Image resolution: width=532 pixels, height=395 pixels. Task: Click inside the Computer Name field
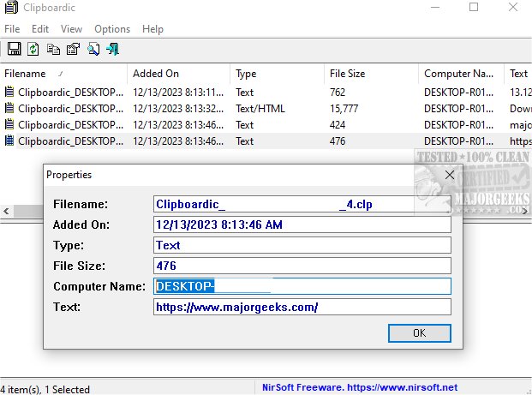pos(302,286)
